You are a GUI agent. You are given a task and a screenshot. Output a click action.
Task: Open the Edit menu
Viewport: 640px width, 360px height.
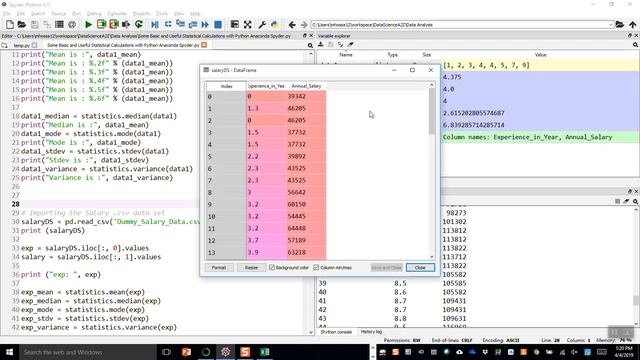click(x=20, y=13)
